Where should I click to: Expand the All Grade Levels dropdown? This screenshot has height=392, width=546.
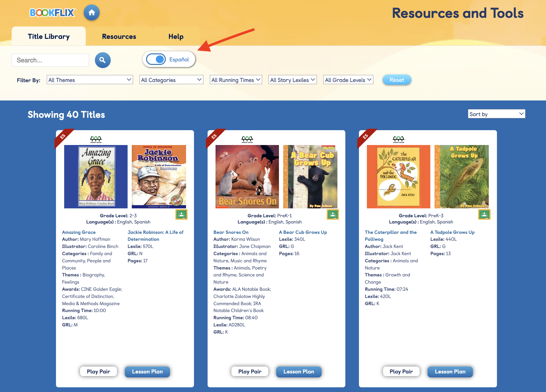tap(348, 80)
